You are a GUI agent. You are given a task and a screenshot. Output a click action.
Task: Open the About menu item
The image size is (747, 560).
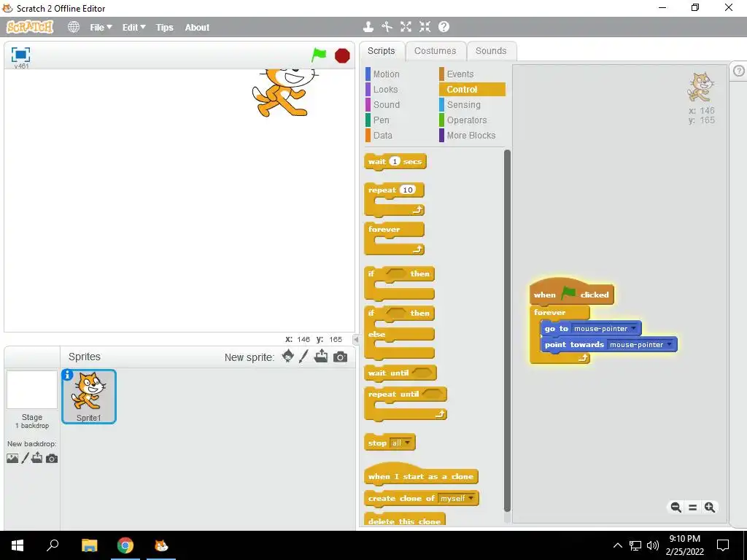197,27
